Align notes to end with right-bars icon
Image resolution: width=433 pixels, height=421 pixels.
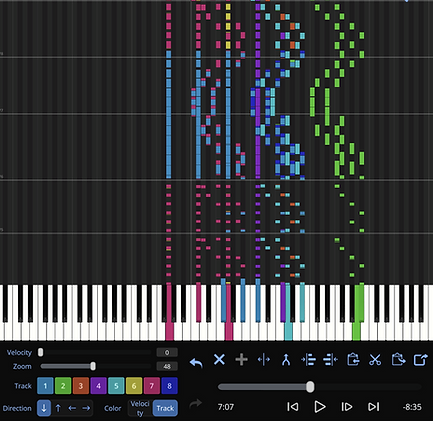(x=330, y=360)
